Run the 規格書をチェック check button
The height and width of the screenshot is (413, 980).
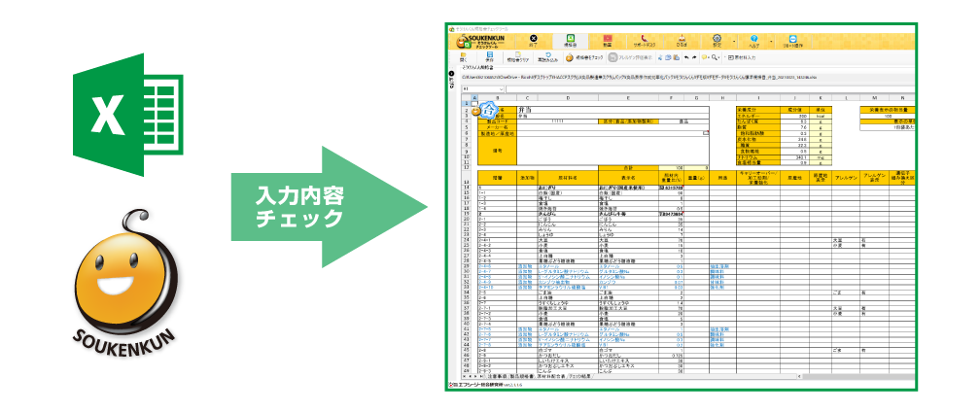(584, 57)
